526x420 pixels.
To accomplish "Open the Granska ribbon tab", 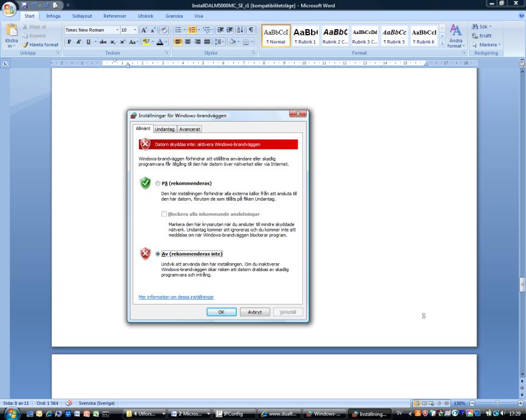I will [x=174, y=16].
